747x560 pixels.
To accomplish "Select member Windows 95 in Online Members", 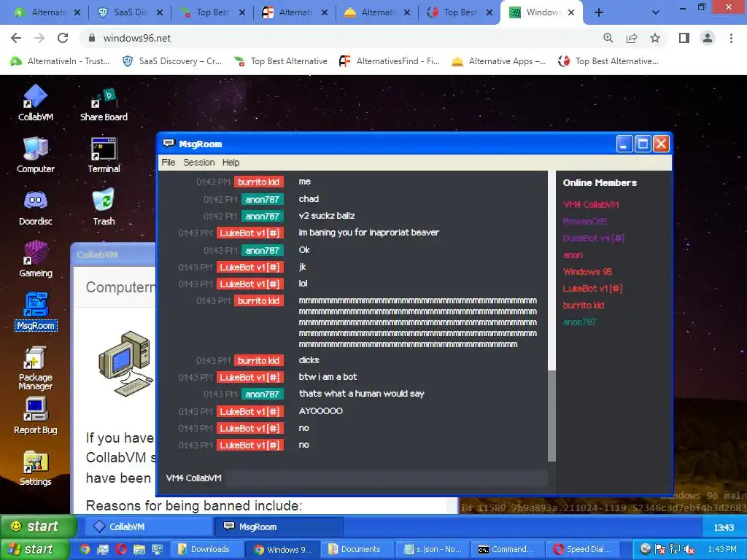I will tap(587, 272).
